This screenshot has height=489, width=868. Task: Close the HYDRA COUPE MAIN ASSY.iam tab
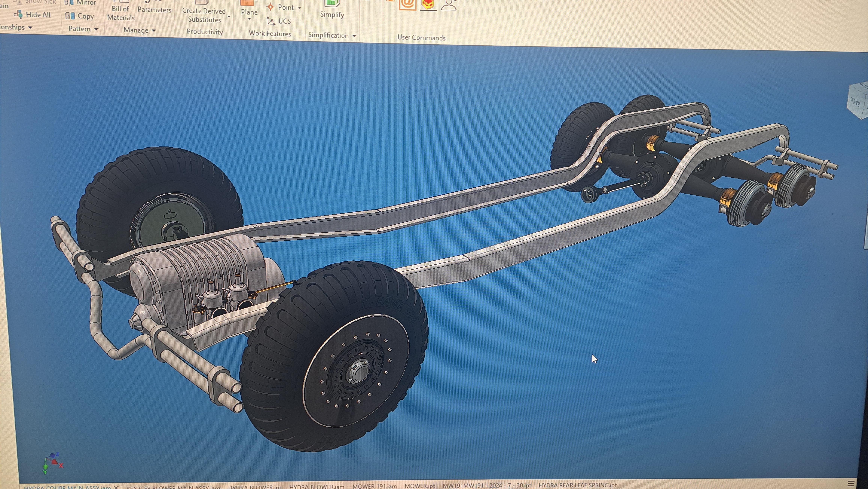click(x=116, y=487)
